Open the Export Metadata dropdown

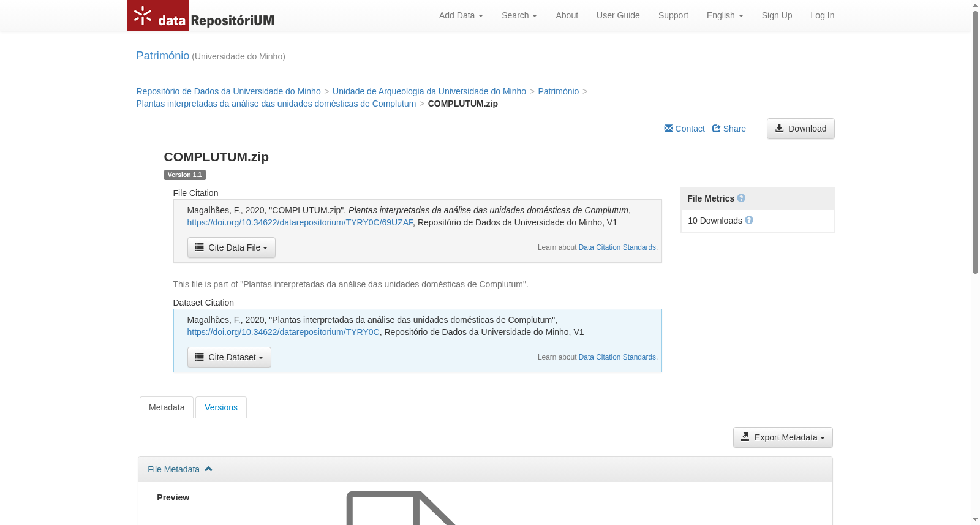pos(783,437)
